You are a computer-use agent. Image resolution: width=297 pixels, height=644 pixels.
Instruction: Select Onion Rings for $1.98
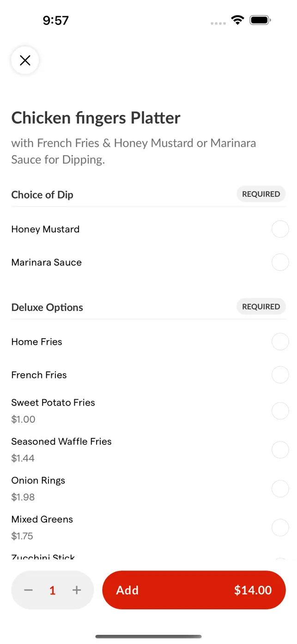[x=280, y=488]
